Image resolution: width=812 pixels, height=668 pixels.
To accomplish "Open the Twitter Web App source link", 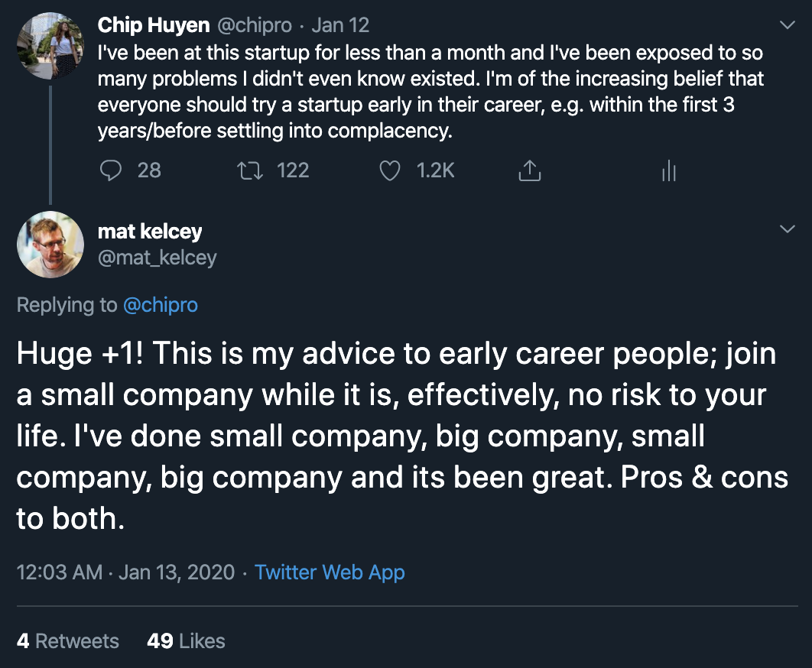I will point(330,572).
